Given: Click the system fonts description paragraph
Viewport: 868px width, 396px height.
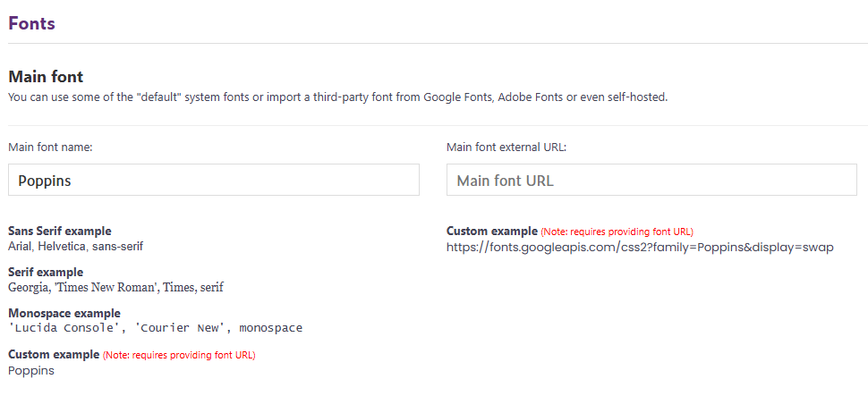Looking at the screenshot, I should 338,98.
